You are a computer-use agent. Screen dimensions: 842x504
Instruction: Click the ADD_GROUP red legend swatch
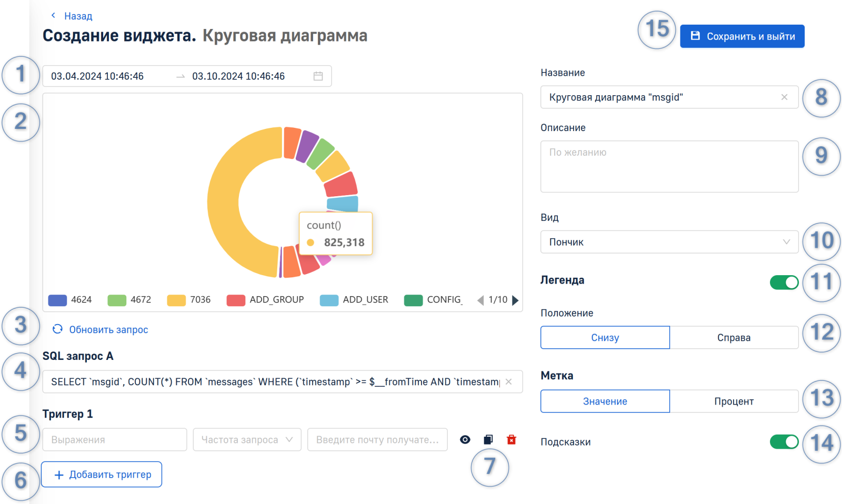(x=236, y=300)
